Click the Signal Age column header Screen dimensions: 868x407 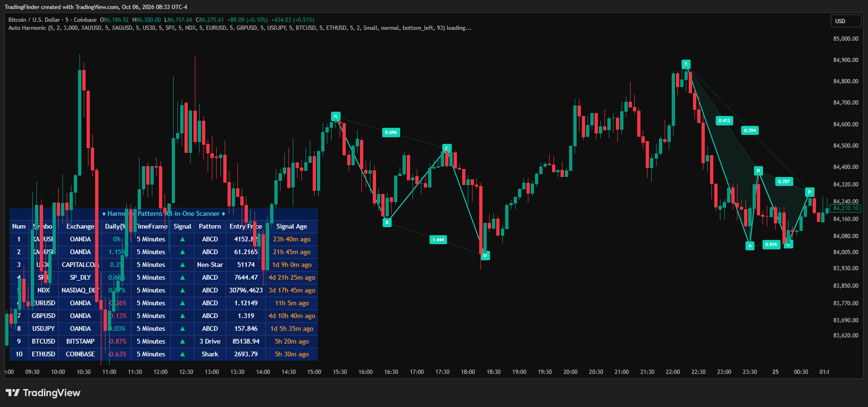point(292,227)
